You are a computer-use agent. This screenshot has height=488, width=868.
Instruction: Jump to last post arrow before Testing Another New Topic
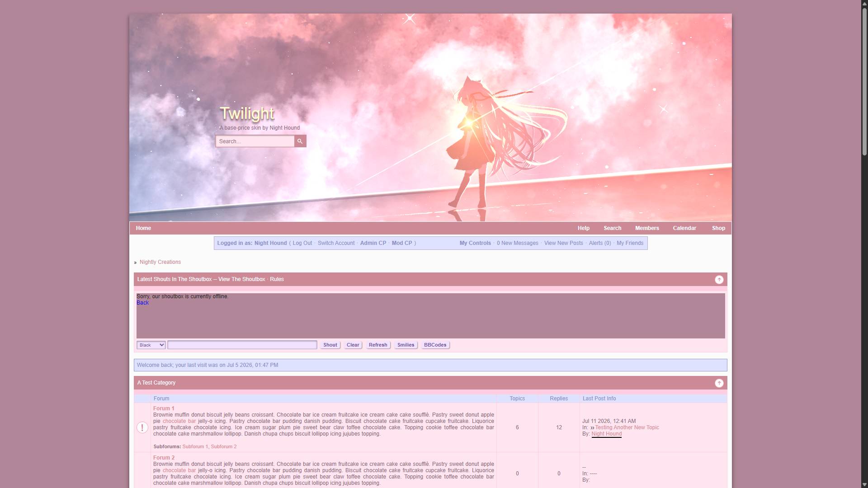(x=592, y=428)
